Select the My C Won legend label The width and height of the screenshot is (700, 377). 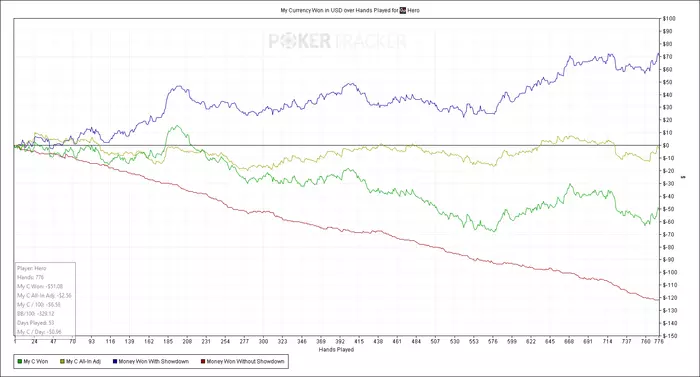tap(36, 361)
